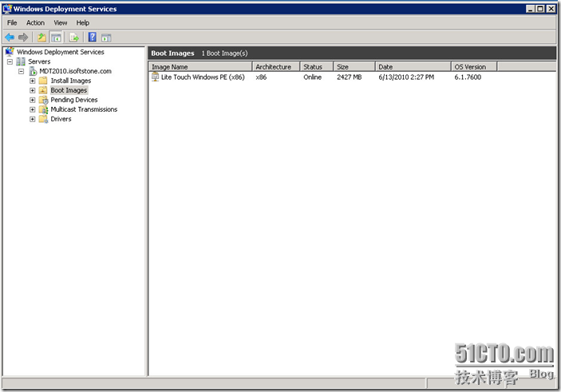Select the Servers tree label
This screenshot has height=392, width=561.
[39, 61]
